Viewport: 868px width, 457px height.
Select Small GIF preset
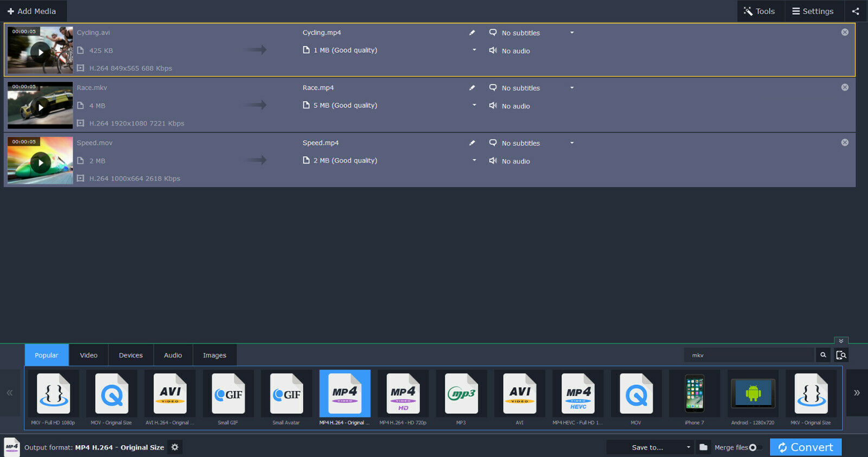pos(228,398)
